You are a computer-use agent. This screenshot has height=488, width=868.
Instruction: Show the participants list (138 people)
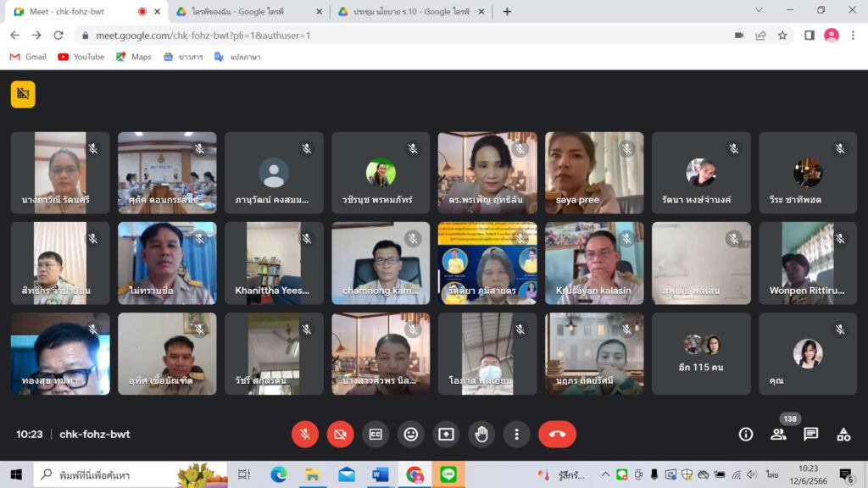point(778,435)
